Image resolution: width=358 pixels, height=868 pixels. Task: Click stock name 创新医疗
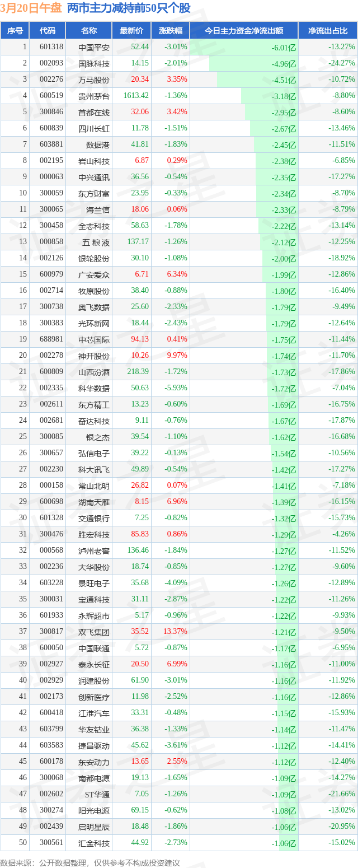point(95,697)
